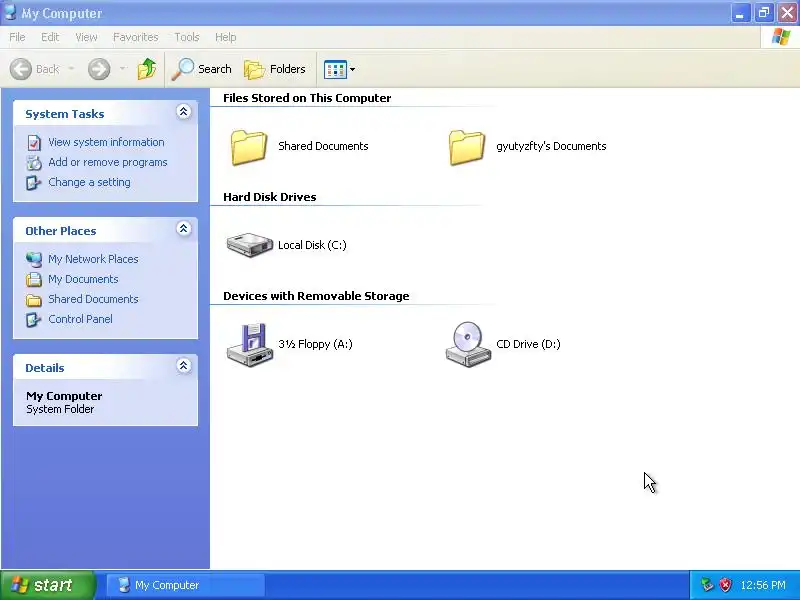Select the Local Disk (C:) drive icon

pyautogui.click(x=249, y=245)
